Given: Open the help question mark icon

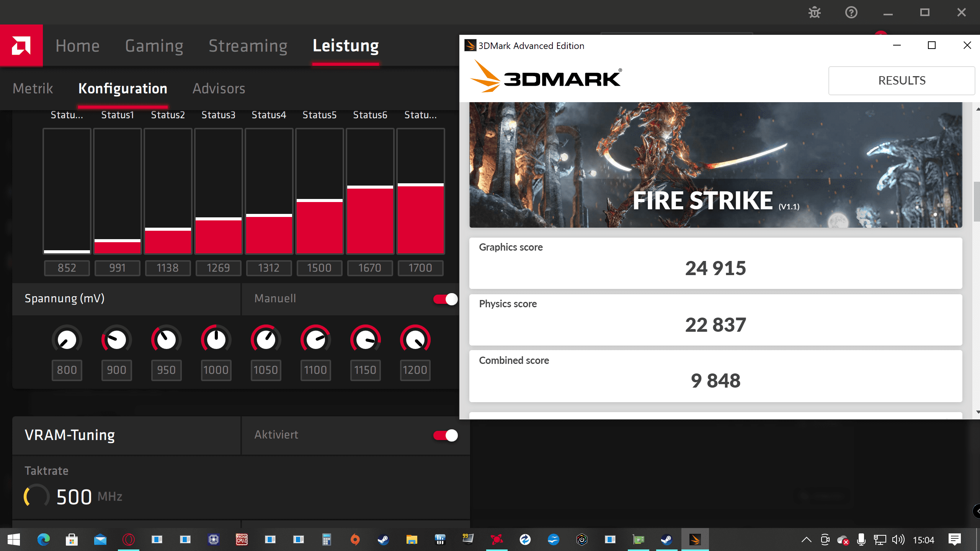Looking at the screenshot, I should point(851,13).
